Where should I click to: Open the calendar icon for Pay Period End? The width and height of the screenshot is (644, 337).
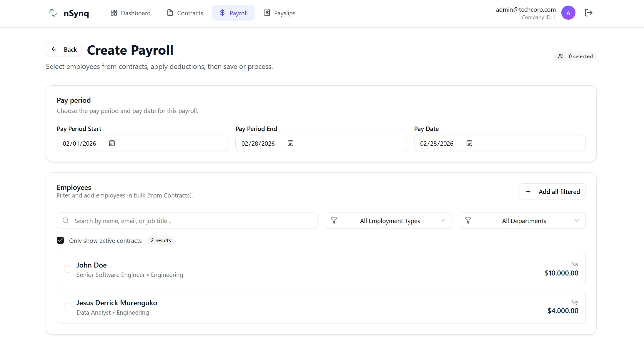(290, 143)
